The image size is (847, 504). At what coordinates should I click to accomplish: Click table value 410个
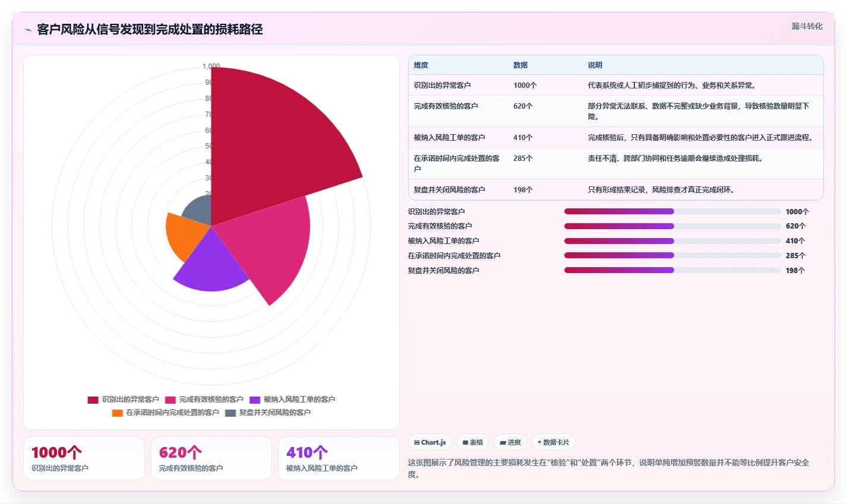pyautogui.click(x=523, y=138)
